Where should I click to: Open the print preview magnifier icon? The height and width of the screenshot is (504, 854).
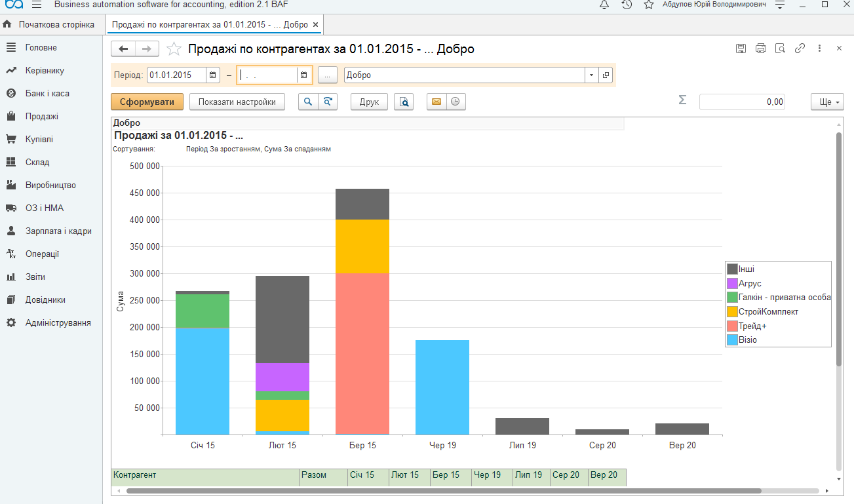404,102
